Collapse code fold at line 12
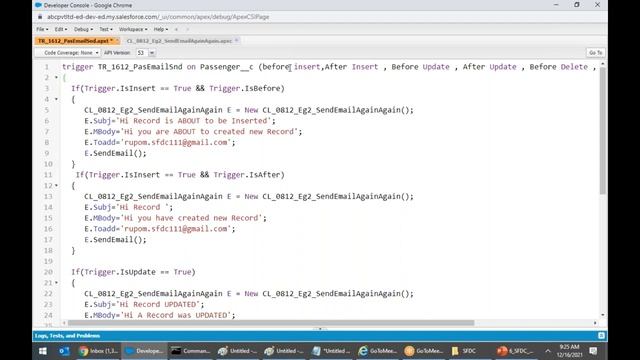The image size is (640, 360). [56, 186]
